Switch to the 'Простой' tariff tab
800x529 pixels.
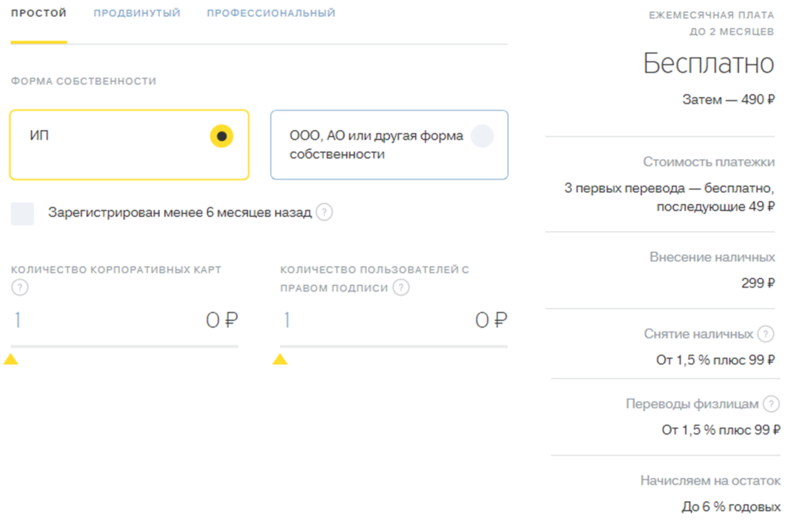click(39, 14)
